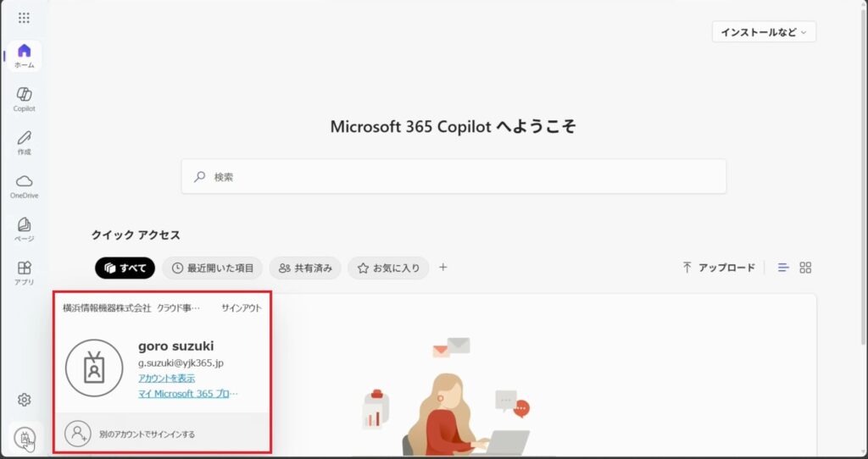Image resolution: width=868 pixels, height=459 pixels.
Task: Add a filter with the plus icon
Action: (442, 268)
